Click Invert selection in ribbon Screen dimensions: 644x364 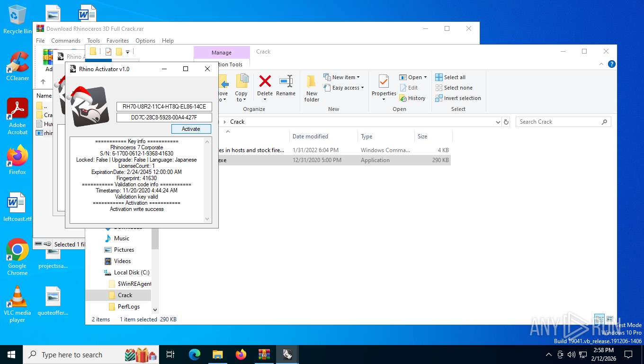coord(458,98)
